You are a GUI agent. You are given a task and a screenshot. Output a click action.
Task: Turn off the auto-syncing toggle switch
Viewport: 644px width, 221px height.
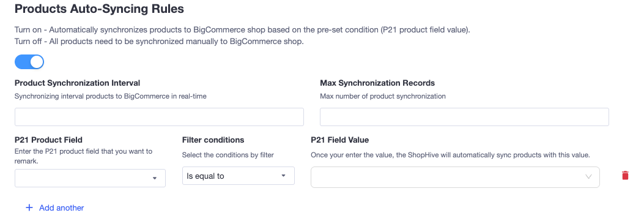(x=29, y=62)
